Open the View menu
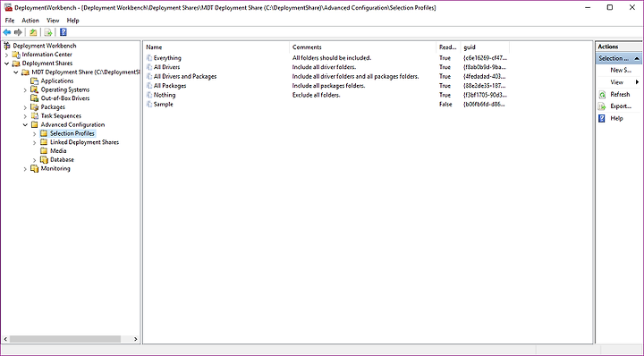The width and height of the screenshot is (644, 356). pyautogui.click(x=53, y=20)
